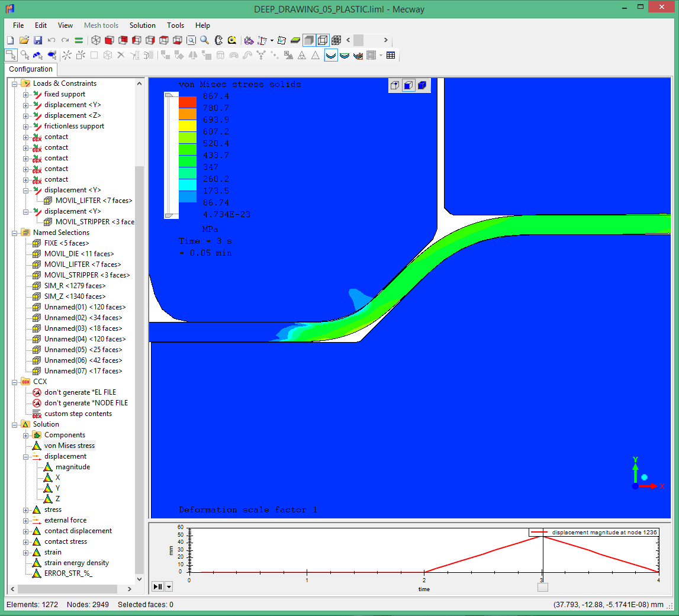Activate the zoom magnifier tool
This screenshot has height=616, width=679.
tap(205, 40)
